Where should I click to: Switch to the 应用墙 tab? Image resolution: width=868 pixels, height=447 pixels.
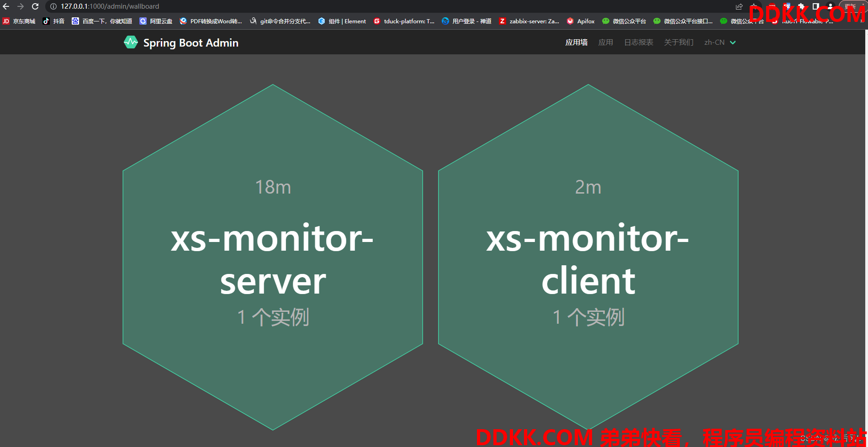pos(577,42)
